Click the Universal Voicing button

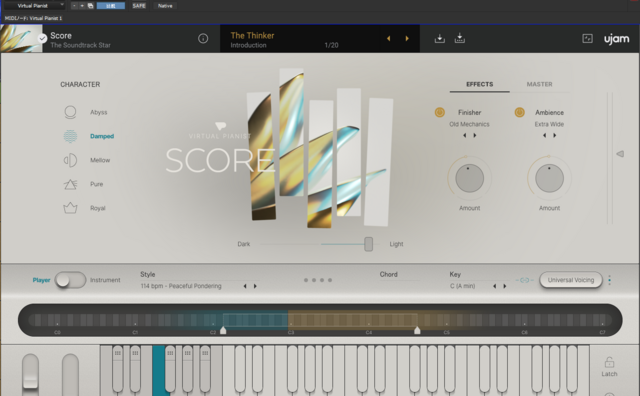[571, 280]
